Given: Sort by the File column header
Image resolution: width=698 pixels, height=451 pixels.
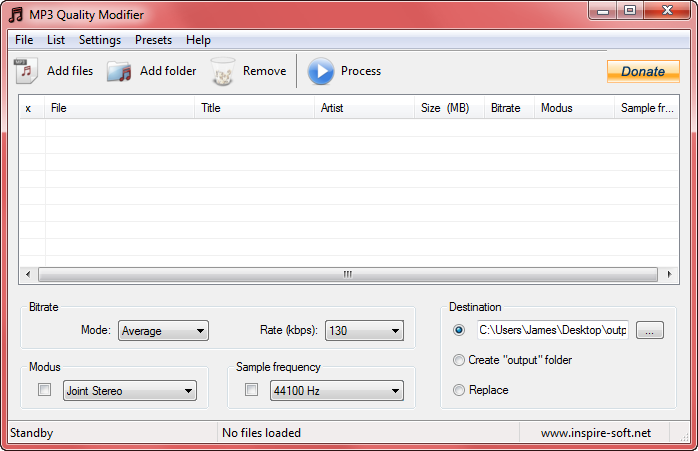Looking at the screenshot, I should tap(119, 108).
